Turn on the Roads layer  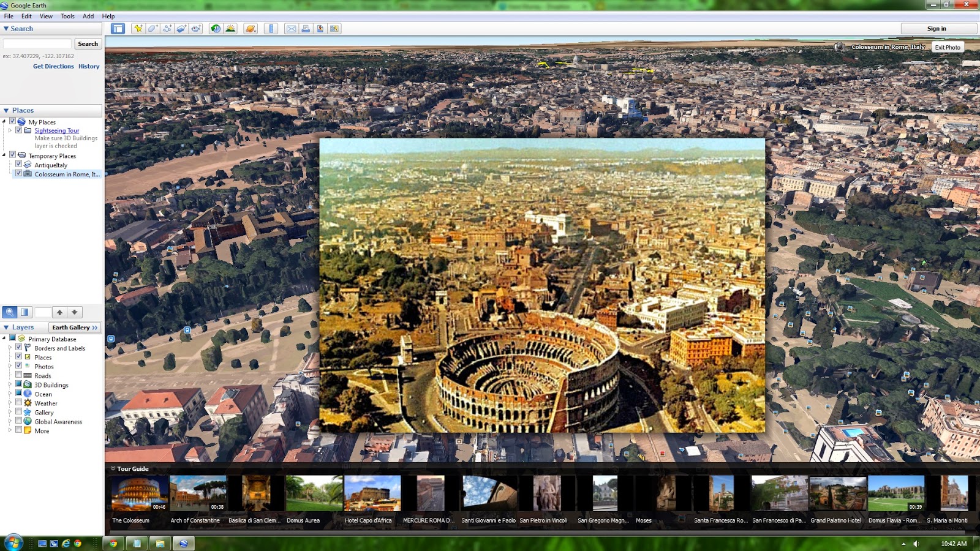(19, 375)
